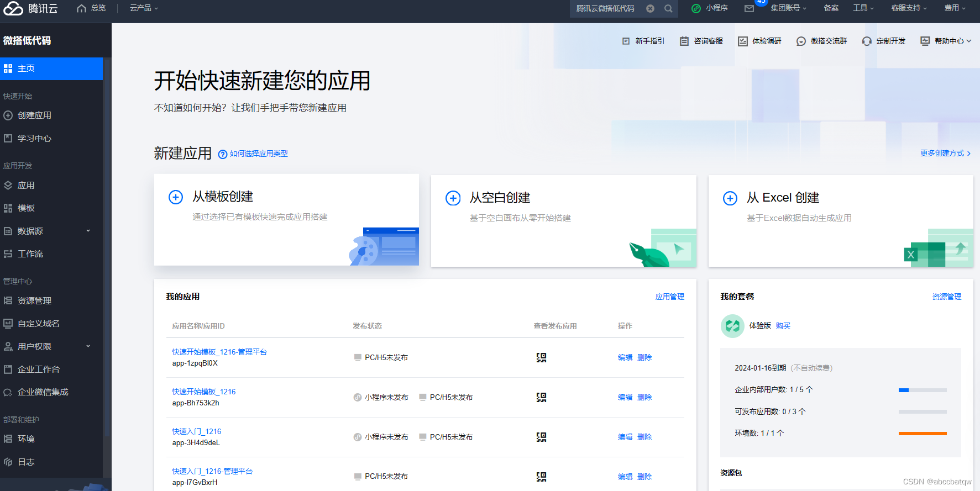Open the 工具 dropdown
Image resolution: width=980 pixels, height=491 pixels.
(x=863, y=8)
